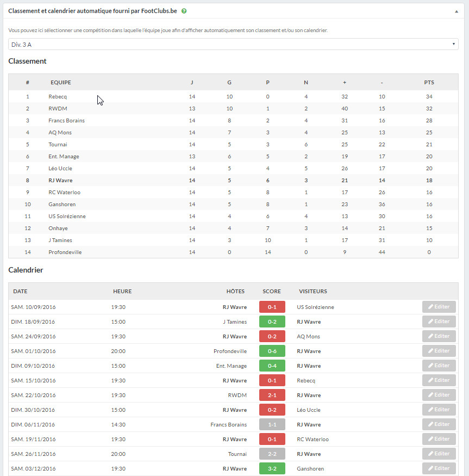Click the Editer button for 10/09/2016 match
The height and width of the screenshot is (476, 469).
click(x=439, y=307)
